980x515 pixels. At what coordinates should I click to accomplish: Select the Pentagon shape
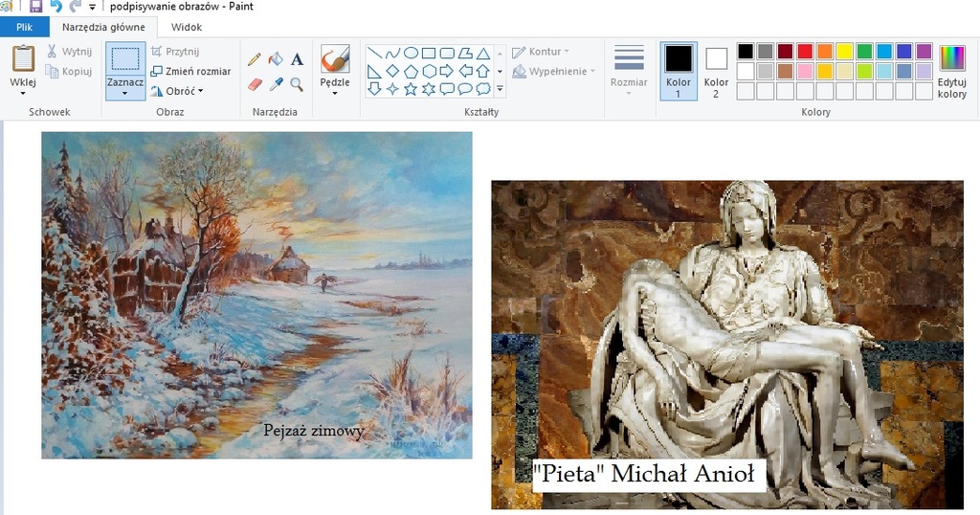pos(411,71)
